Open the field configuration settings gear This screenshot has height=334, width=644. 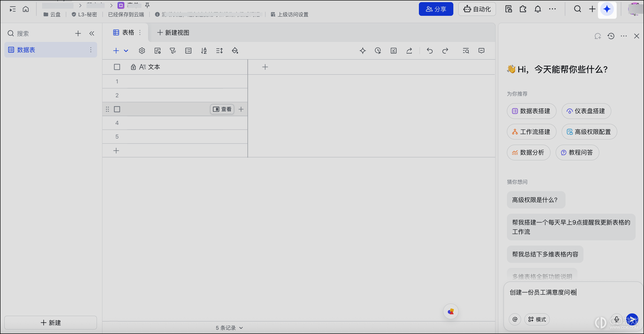(x=142, y=51)
